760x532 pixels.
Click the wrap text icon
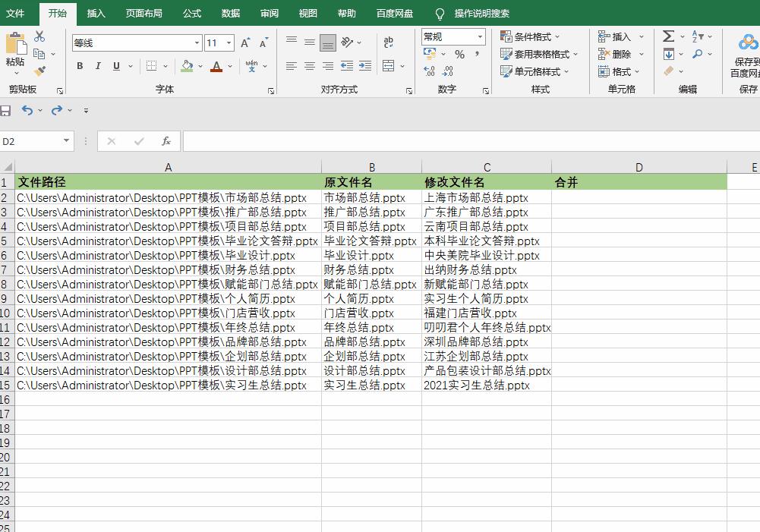(389, 42)
